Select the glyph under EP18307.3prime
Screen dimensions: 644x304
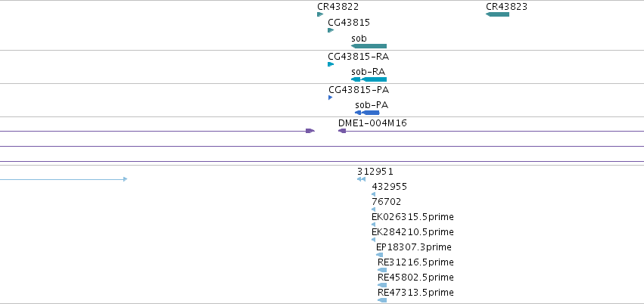click(x=379, y=255)
